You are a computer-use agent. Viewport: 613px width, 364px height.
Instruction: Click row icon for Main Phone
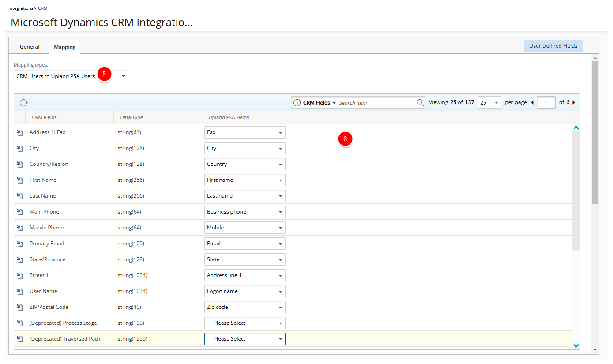(x=19, y=212)
